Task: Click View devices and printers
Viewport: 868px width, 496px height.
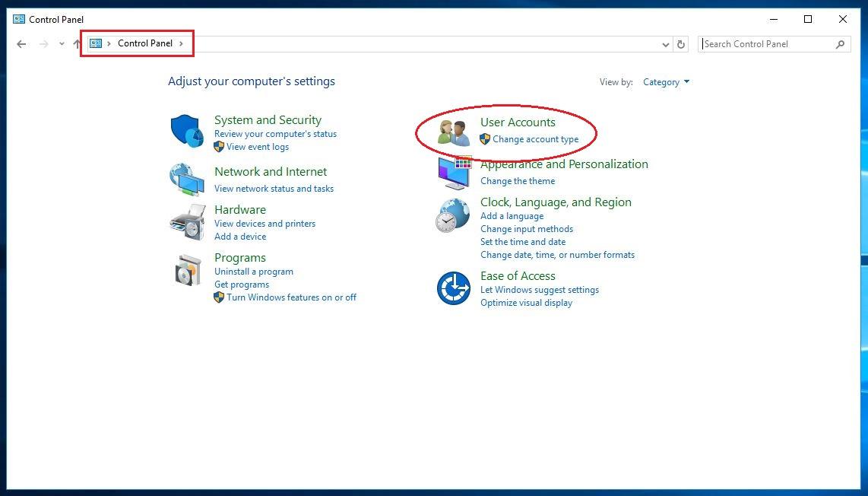Action: point(265,224)
